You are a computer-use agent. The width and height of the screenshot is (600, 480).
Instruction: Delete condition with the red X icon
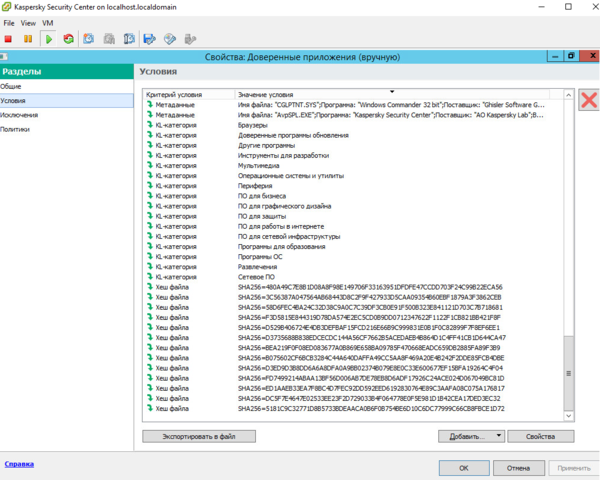[x=588, y=100]
